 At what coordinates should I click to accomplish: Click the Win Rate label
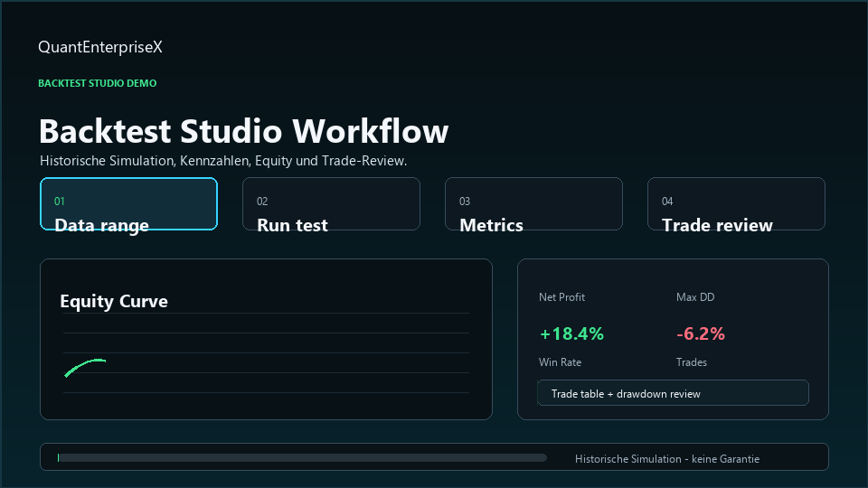click(560, 362)
